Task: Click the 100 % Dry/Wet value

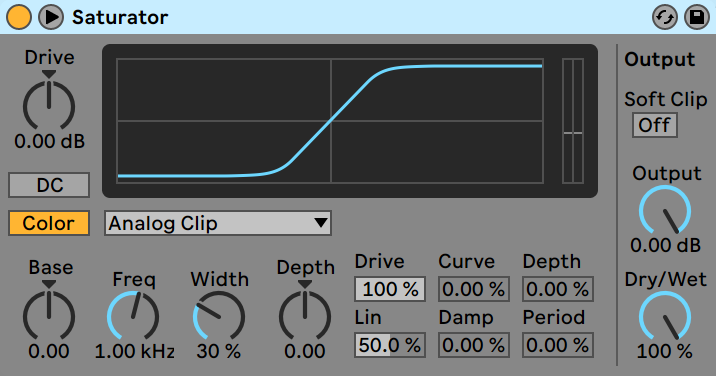Action: 664,351
